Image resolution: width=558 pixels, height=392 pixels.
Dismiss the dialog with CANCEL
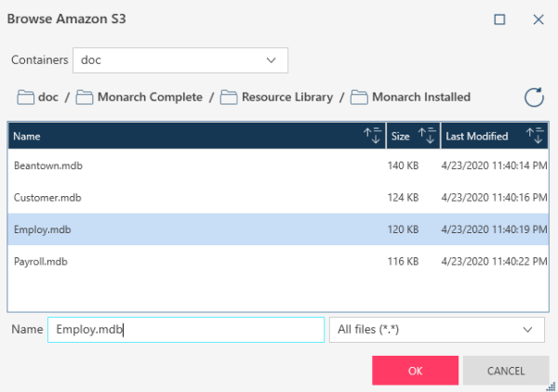point(506,371)
